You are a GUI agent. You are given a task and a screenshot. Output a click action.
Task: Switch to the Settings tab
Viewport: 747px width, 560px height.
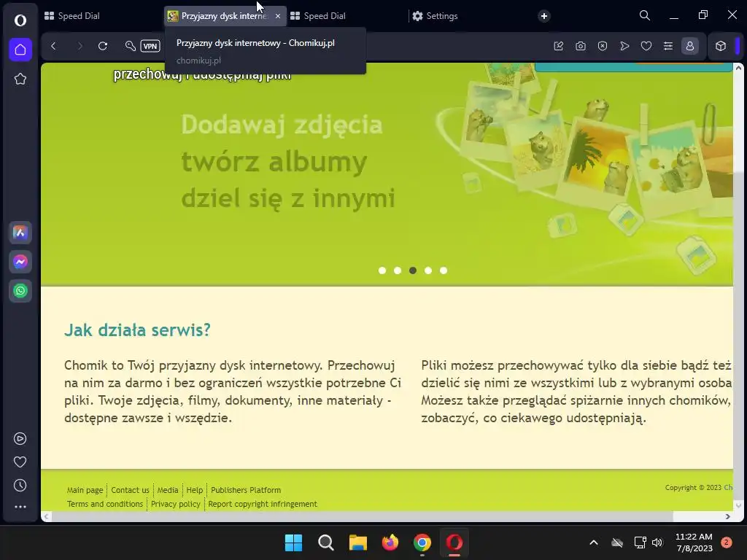(x=469, y=16)
